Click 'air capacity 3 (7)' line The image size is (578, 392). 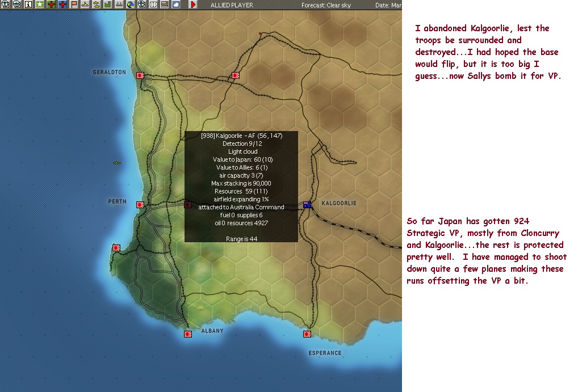[241, 175]
